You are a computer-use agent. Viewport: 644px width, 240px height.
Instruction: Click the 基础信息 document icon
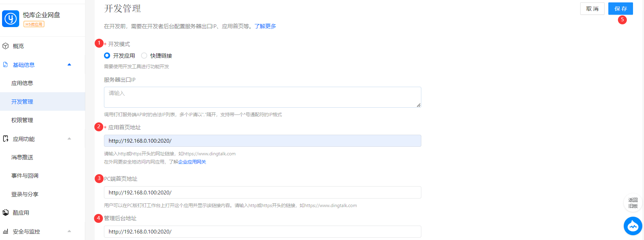[5, 65]
